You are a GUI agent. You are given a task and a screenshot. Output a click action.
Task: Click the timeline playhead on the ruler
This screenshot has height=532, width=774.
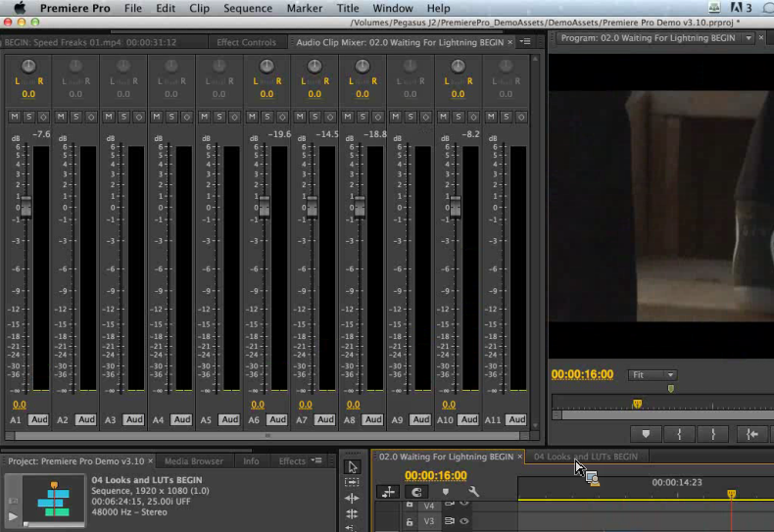pos(732,494)
